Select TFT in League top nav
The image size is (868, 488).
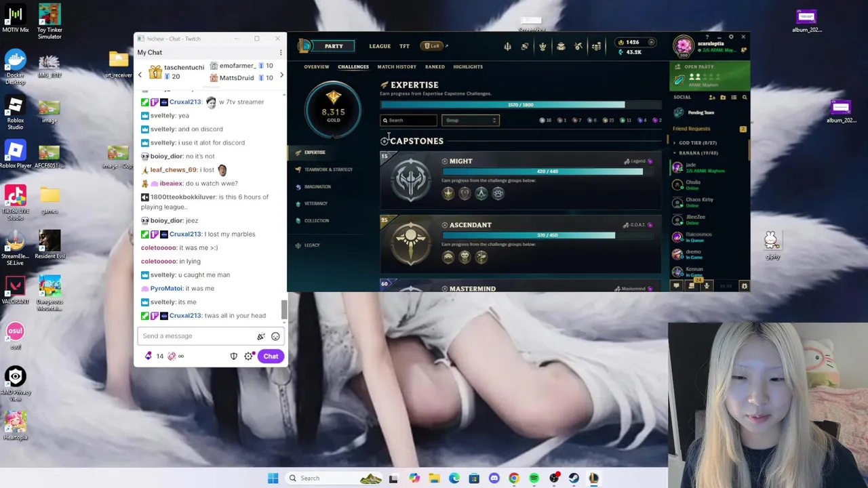pos(404,46)
